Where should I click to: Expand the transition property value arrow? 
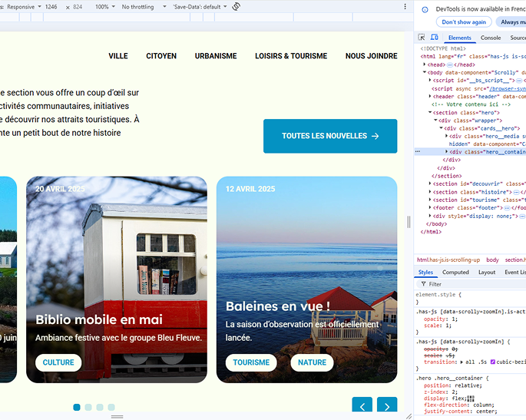pos(462,362)
